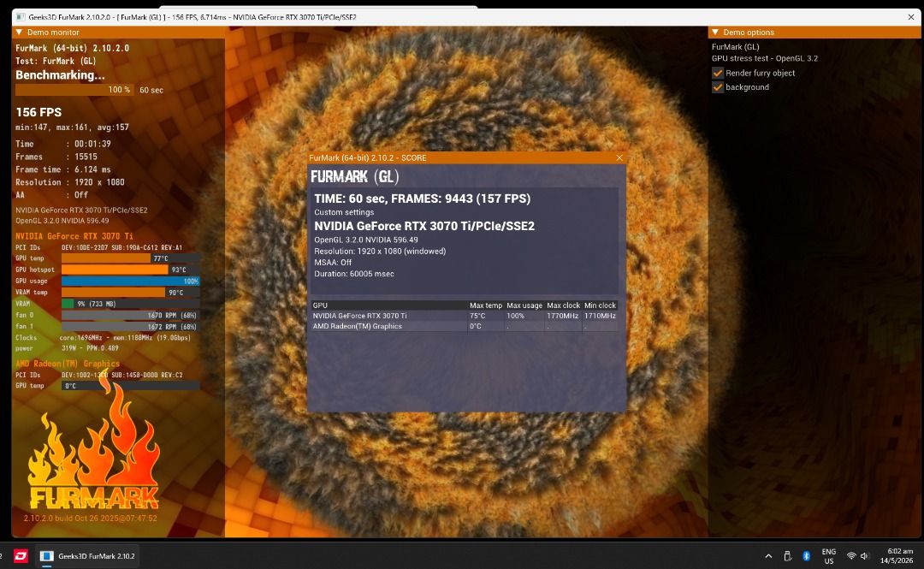The height and width of the screenshot is (569, 924).
Task: Click 'NVIDIA GeForce RTX 3070 Ti/PCIe/SSE2' score heading
Action: (424, 226)
